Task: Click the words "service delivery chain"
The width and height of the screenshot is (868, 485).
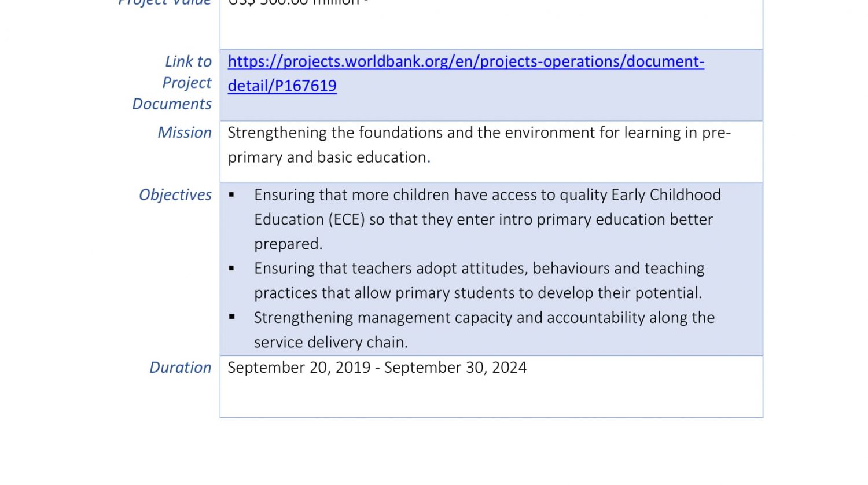Action: (330, 343)
